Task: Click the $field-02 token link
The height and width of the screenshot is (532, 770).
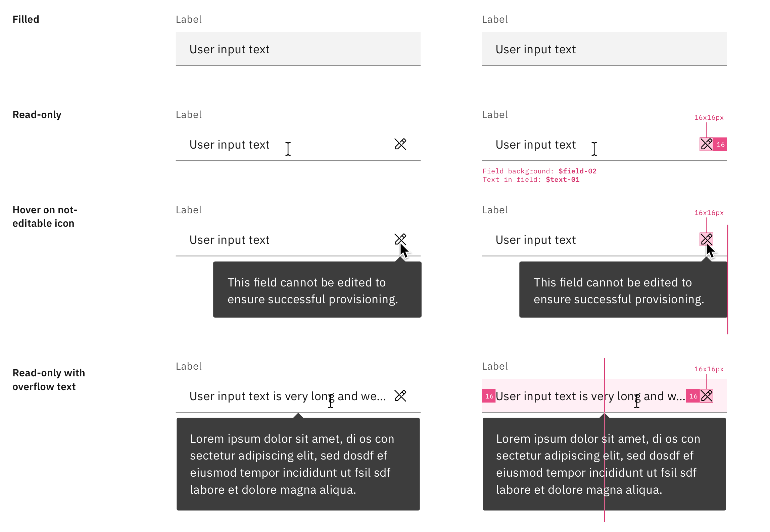Action: click(x=577, y=171)
